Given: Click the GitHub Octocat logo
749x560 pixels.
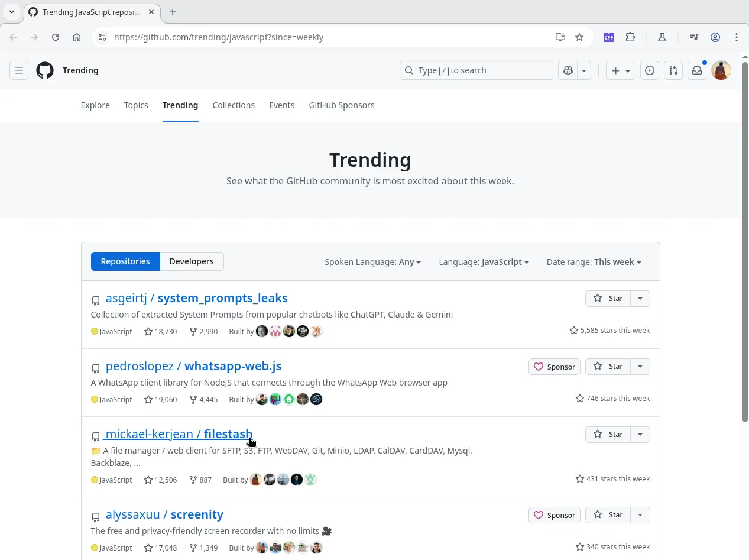Looking at the screenshot, I should point(45,70).
